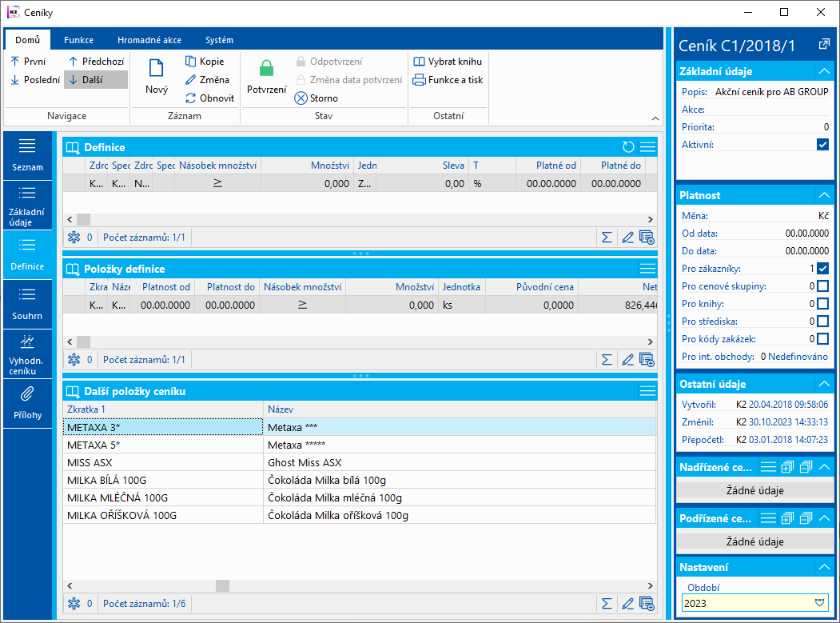Sort by the Zkratka 1 column header
Screen dimensions: 840x623
pos(163,409)
